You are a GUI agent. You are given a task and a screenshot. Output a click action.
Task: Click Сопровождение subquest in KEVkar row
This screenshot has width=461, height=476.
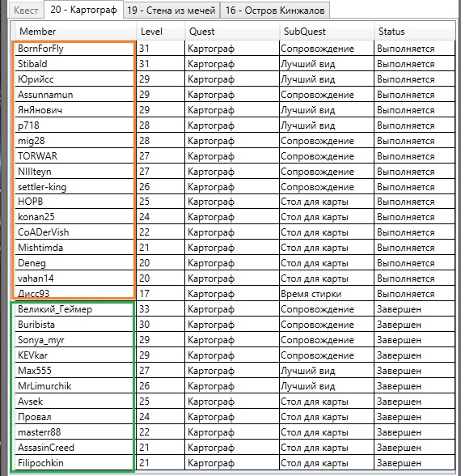(x=327, y=355)
